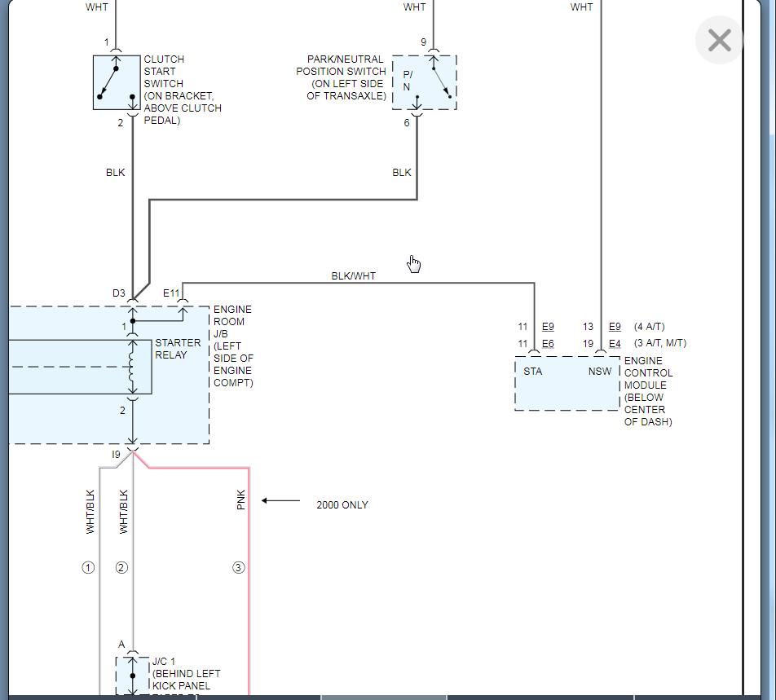The width and height of the screenshot is (776, 700).
Task: Click the park/neutral switch dashed symbol box
Action: coord(424,82)
